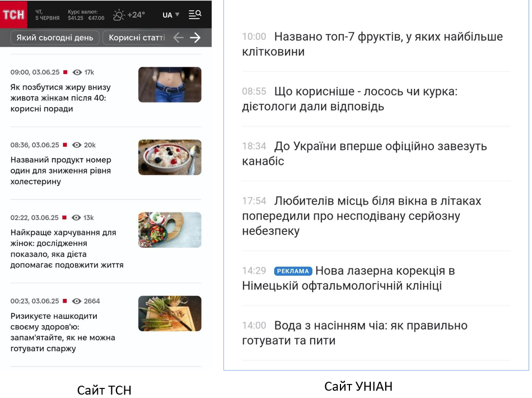Click the '14:29' UNIAN timestamp
The image size is (532, 398).
pos(254,271)
